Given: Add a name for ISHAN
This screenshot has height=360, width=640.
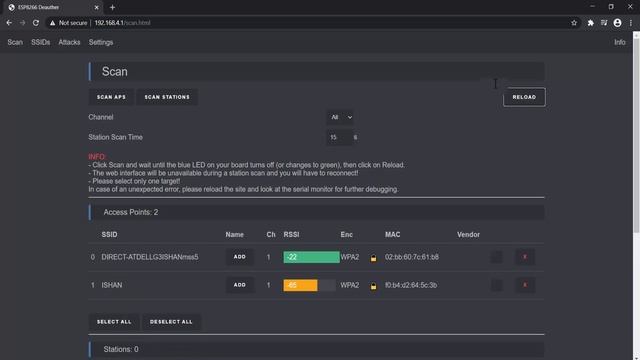Looking at the screenshot, I should click(240, 285).
